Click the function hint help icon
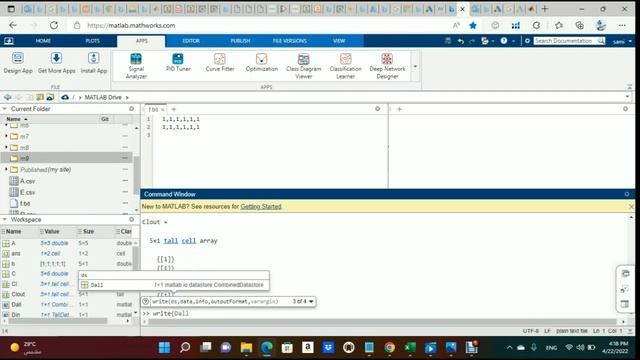The height and width of the screenshot is (360, 640). (x=146, y=301)
